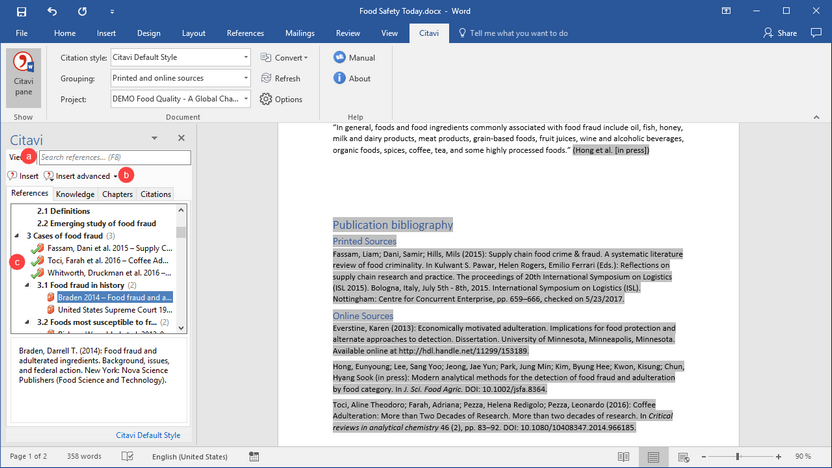This screenshot has height=468, width=832.
Task: Click the macro recording icon in status bar
Action: coord(254,456)
